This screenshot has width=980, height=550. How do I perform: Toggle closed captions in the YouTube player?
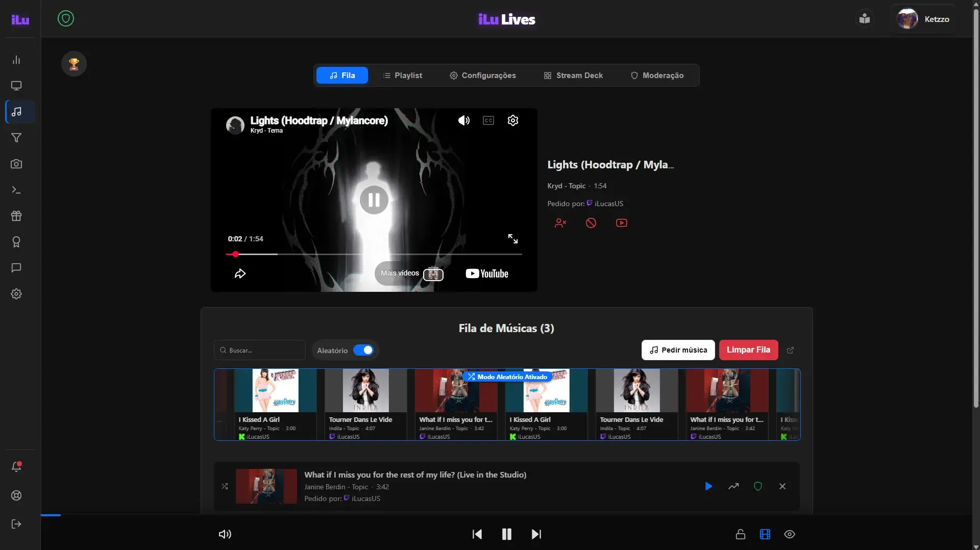coord(488,120)
